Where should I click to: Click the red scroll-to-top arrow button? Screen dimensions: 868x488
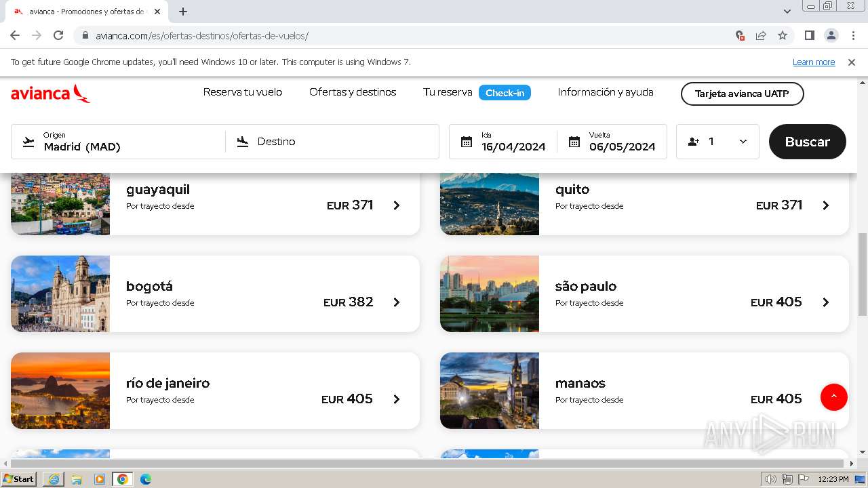point(833,396)
